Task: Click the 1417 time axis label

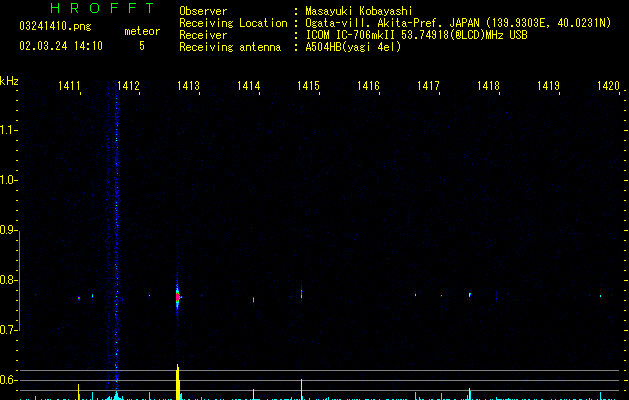Action: [x=428, y=86]
